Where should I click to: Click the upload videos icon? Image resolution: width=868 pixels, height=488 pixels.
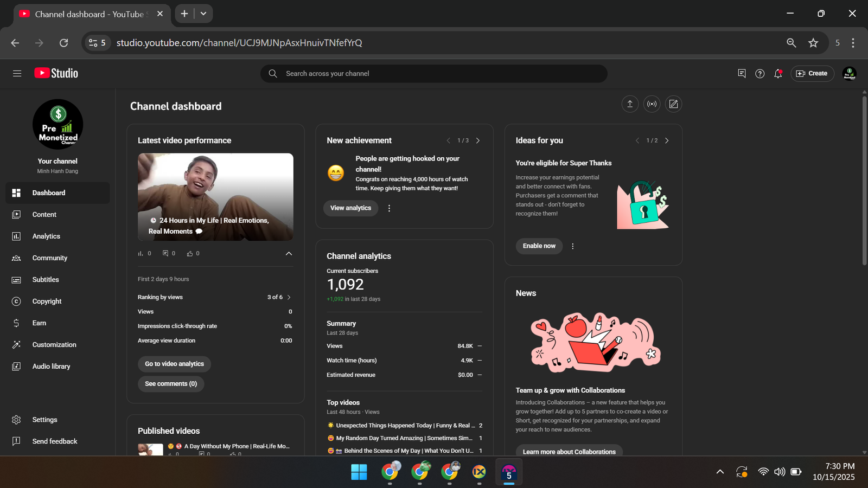[x=630, y=104]
